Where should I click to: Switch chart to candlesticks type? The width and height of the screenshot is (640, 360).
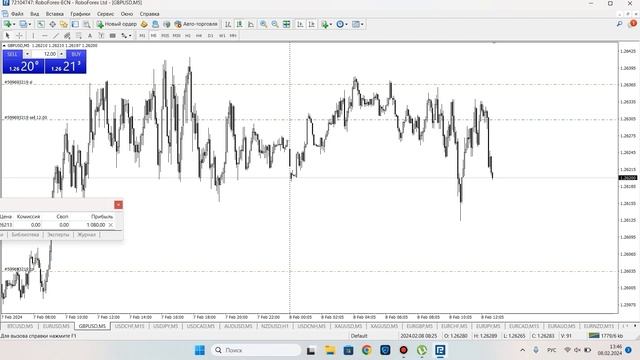click(239, 24)
